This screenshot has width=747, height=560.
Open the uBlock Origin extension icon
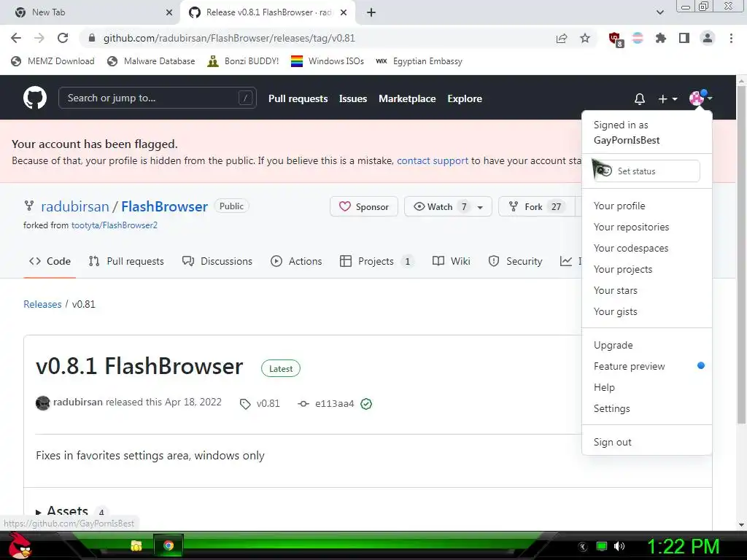[x=616, y=39]
